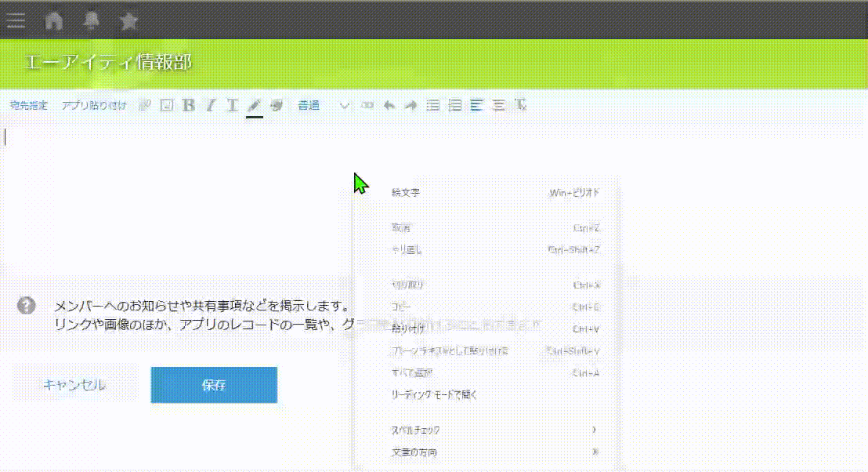Open the font size dropdown 普通
This screenshot has width=868, height=472.
click(323, 105)
